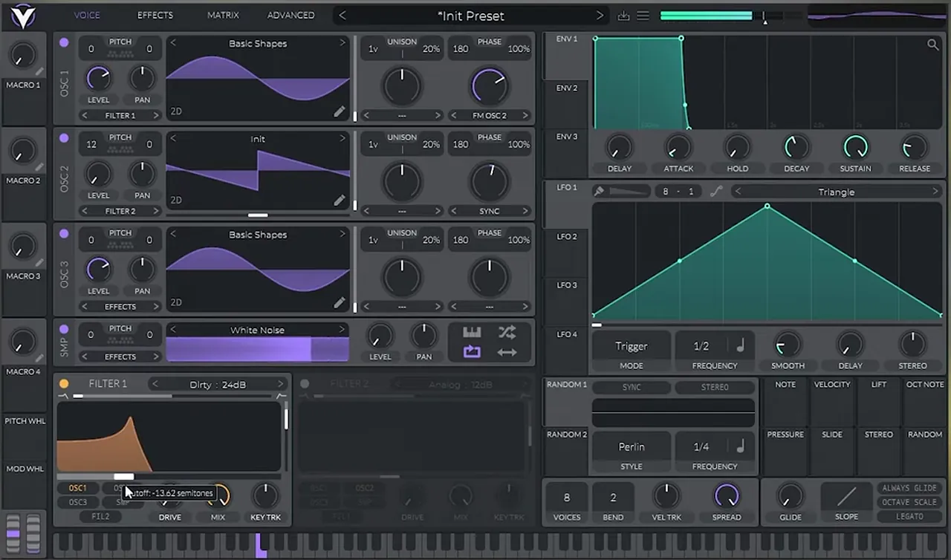Open the OSC 1 FILTER 1 routing selector

pyautogui.click(x=120, y=116)
